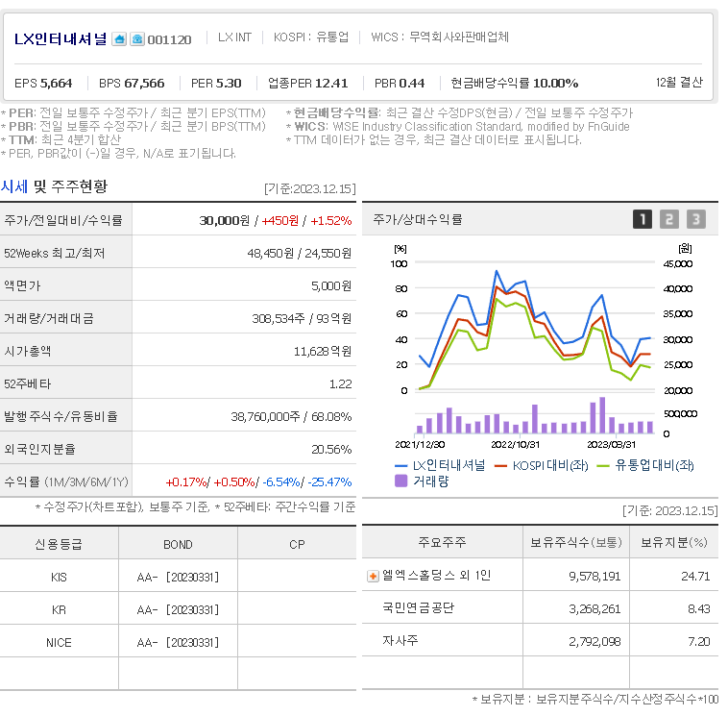Image resolution: width=728 pixels, height=716 pixels.
Task: Click the NICE agency cell
Action: (x=59, y=643)
